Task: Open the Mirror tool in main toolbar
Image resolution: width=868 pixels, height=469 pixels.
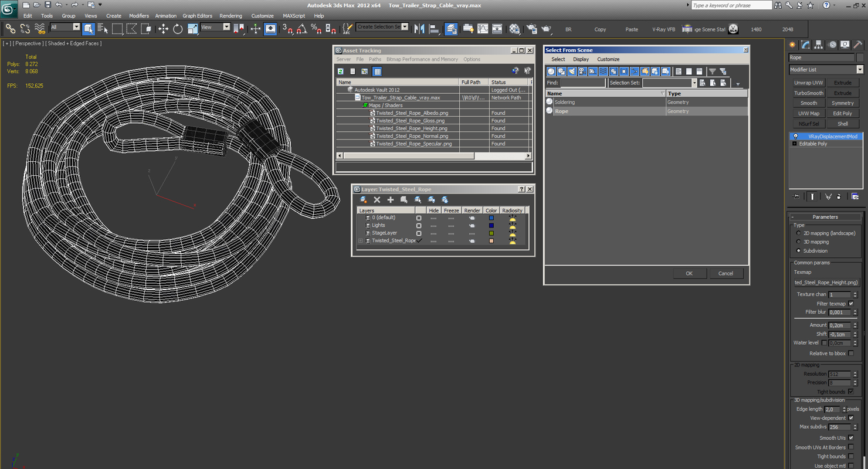Action: (419, 29)
